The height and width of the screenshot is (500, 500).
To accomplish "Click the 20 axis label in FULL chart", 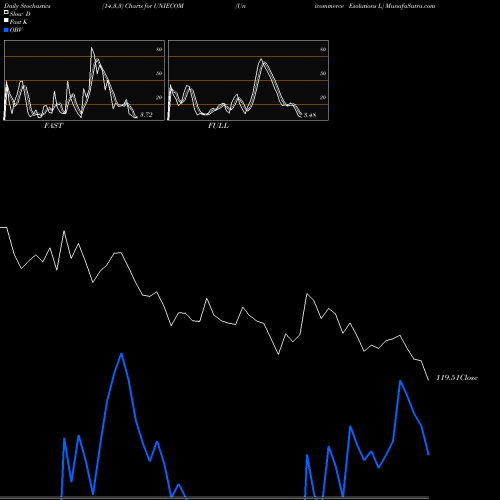I will (x=323, y=97).
